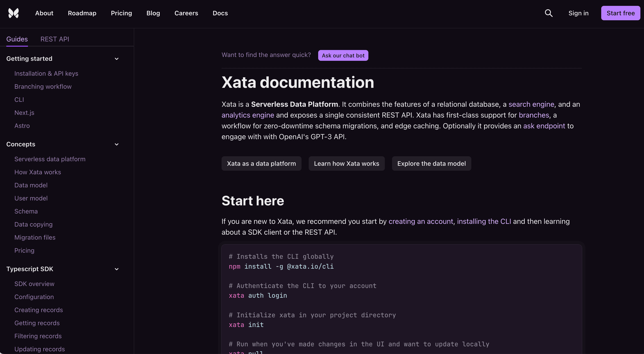Viewport: 644px width, 354px height.
Task: Open the Next.js sidebar item
Action: pyautogui.click(x=24, y=113)
